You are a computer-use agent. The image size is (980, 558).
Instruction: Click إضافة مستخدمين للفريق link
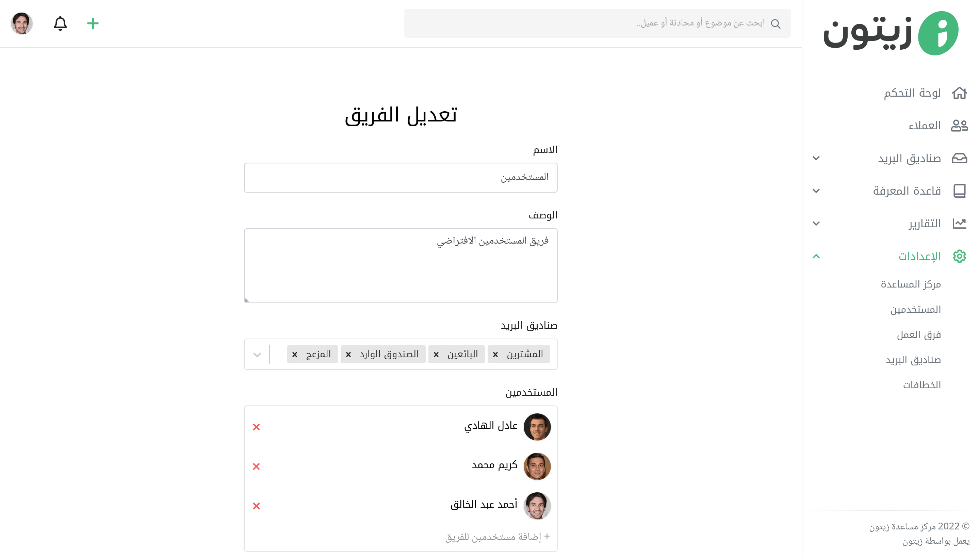pyautogui.click(x=497, y=537)
